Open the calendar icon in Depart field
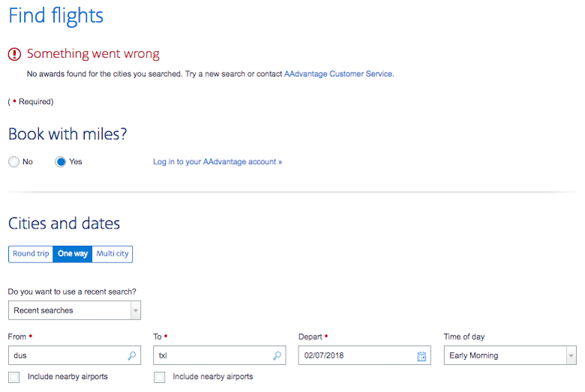Image resolution: width=585 pixels, height=392 pixels. 421,356
